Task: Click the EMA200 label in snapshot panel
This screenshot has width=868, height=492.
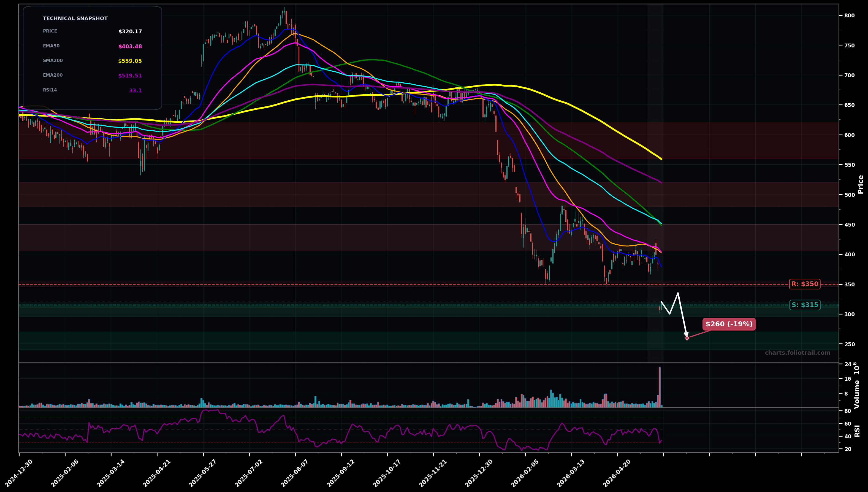Action: point(53,75)
